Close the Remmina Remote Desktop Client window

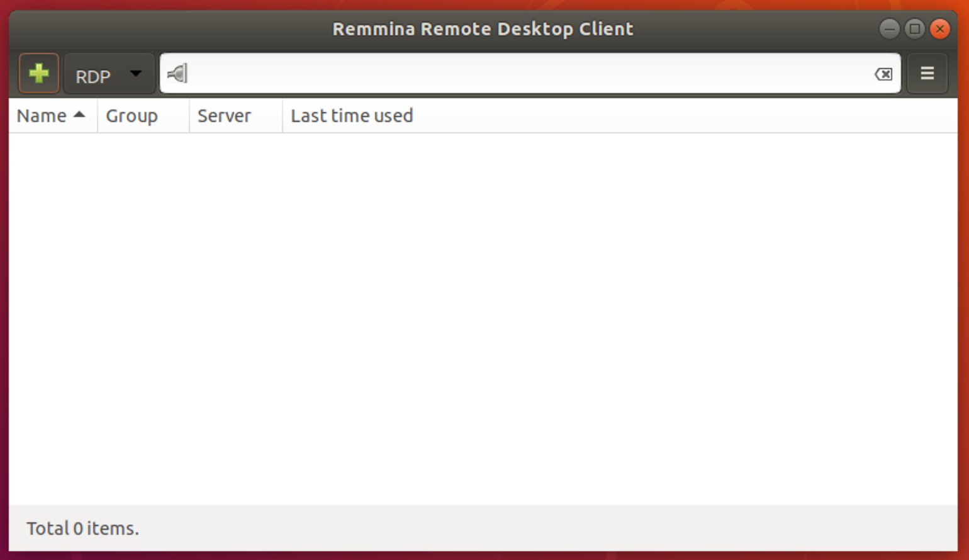940,29
